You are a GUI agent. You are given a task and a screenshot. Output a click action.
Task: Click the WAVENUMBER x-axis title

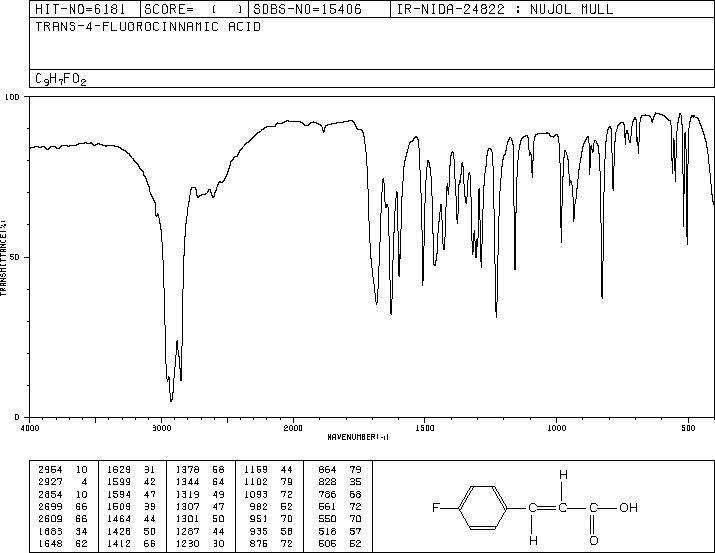(x=358, y=437)
